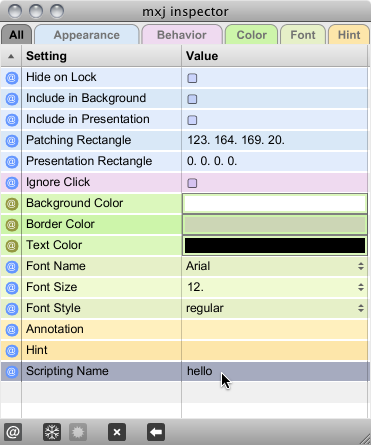Expand the Font Style dropdown showing regular

[275, 308]
